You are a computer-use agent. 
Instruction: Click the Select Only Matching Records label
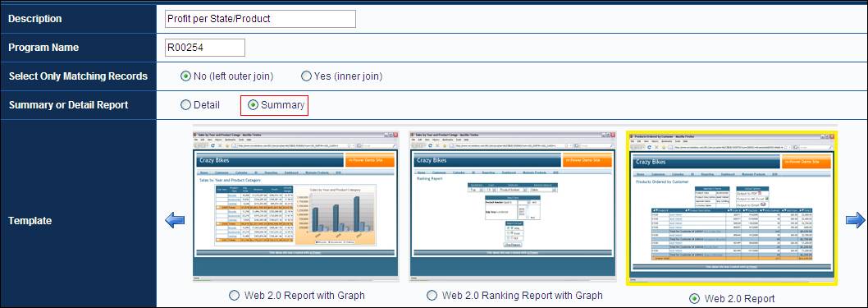click(x=78, y=76)
